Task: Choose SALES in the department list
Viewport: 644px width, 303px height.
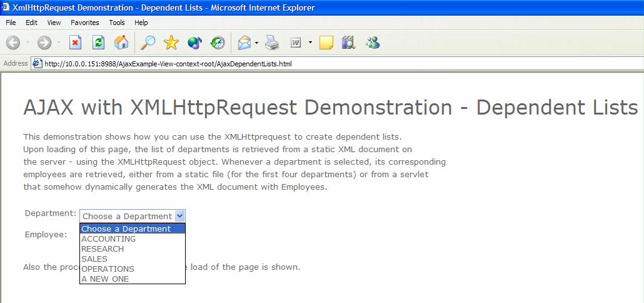Action: [x=94, y=259]
